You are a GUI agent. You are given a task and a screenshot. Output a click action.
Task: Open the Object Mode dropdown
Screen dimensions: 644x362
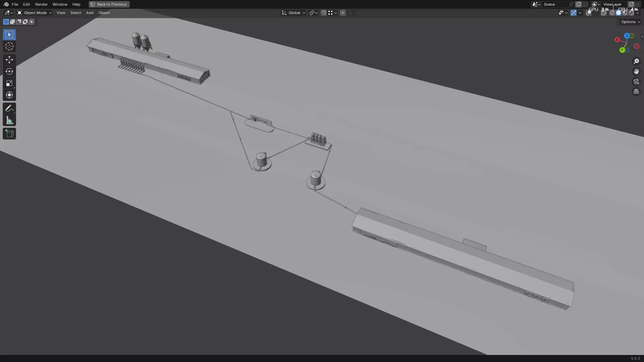coord(35,13)
